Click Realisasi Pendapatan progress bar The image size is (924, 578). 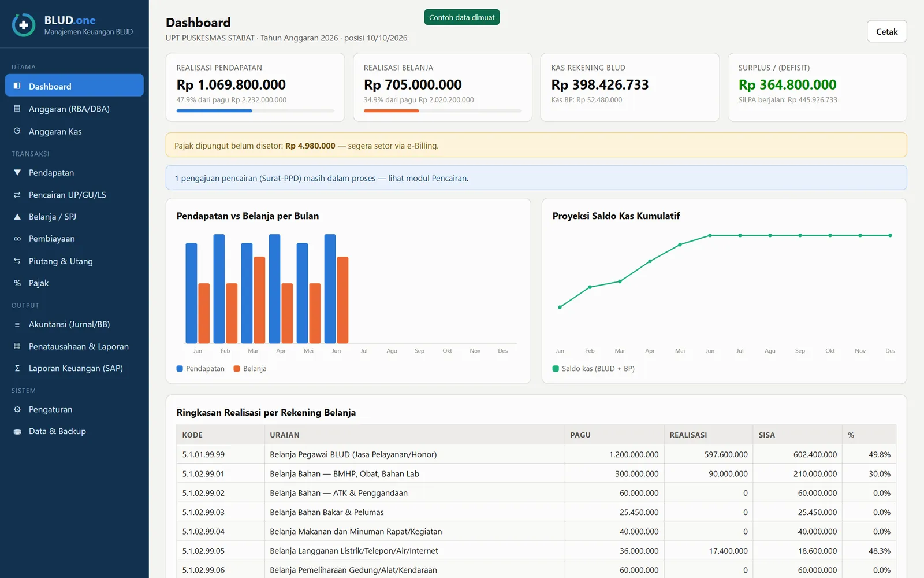coord(255,110)
